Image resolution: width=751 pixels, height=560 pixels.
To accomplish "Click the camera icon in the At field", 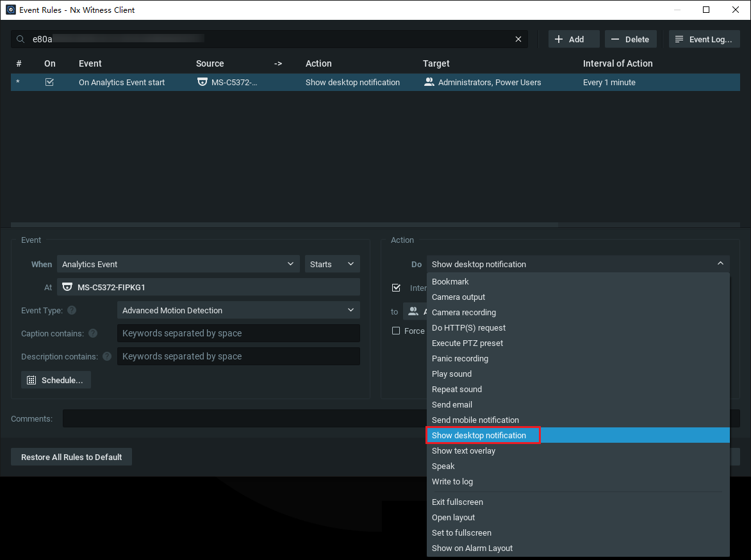I will (67, 287).
